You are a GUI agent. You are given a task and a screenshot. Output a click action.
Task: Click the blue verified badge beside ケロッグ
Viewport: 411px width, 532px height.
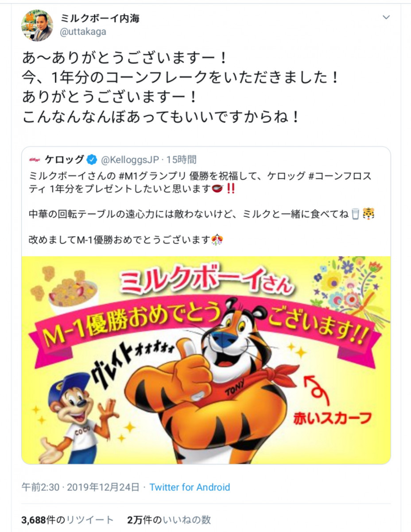(92, 159)
